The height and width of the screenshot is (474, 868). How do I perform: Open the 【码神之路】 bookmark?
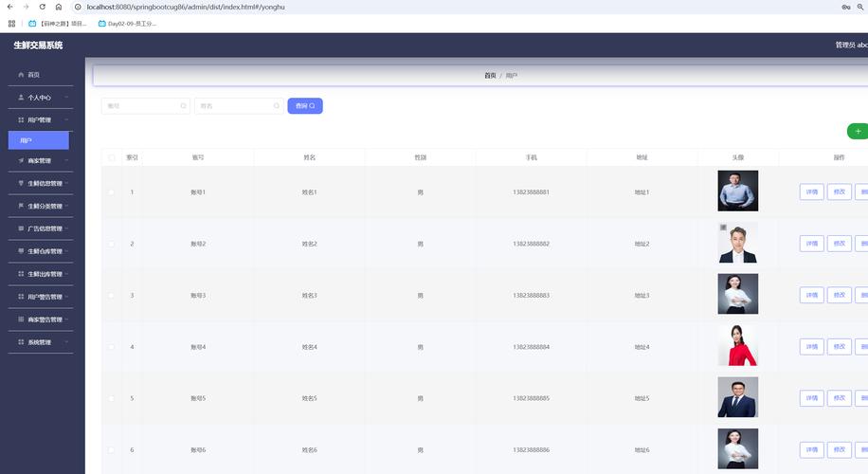click(x=58, y=24)
